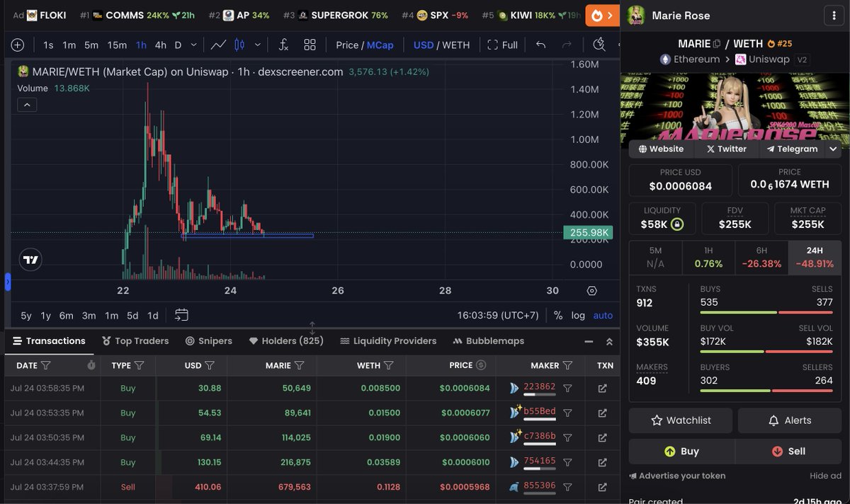Open explorer link for the 410.06 sell
The image size is (850, 504).
[603, 487]
